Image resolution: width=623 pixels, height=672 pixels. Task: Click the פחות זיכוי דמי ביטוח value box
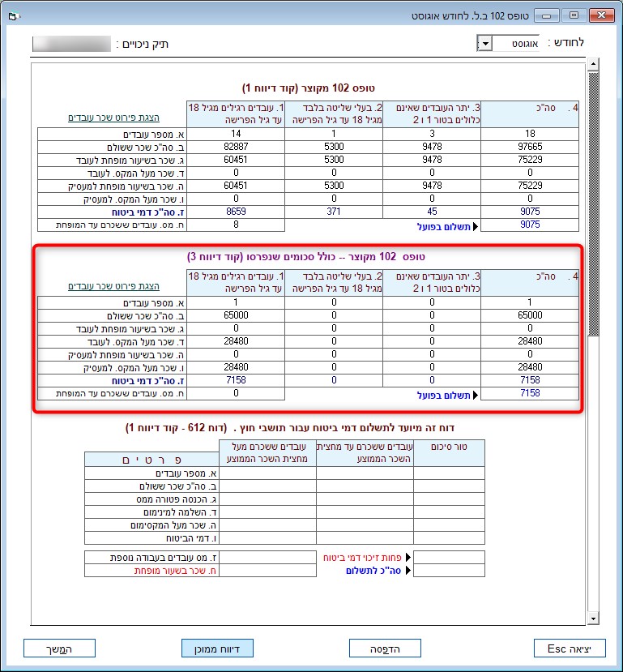pos(449,557)
